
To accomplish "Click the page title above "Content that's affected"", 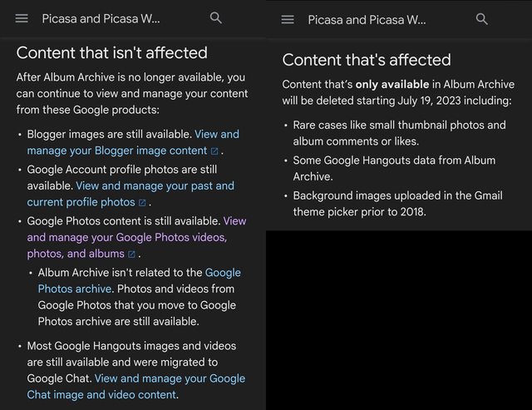I will click(367, 19).
